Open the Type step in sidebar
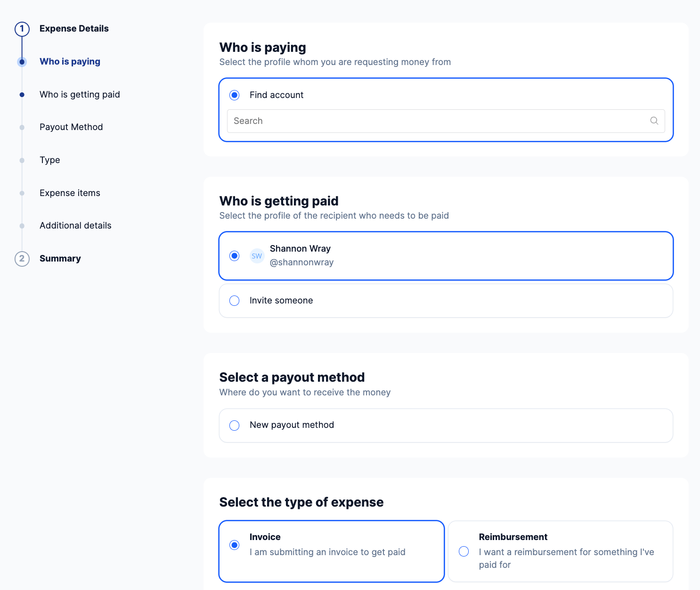 [50, 160]
